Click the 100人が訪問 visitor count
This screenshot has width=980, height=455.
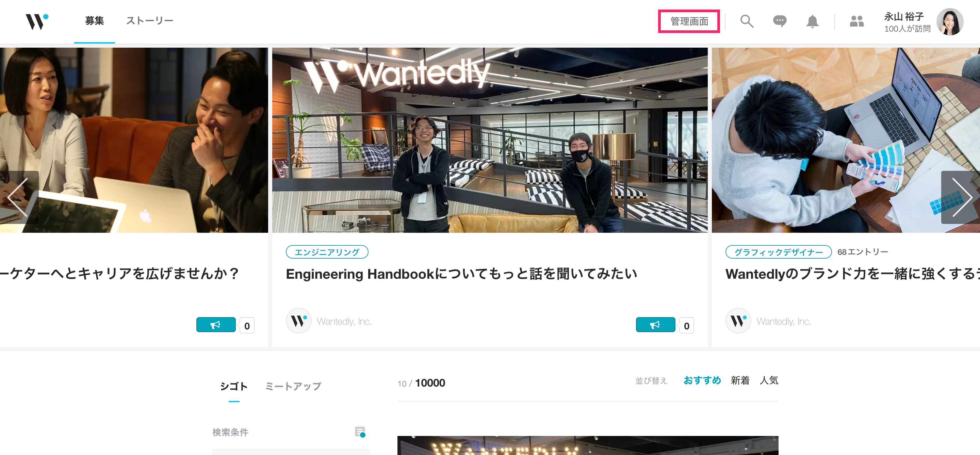tap(907, 29)
